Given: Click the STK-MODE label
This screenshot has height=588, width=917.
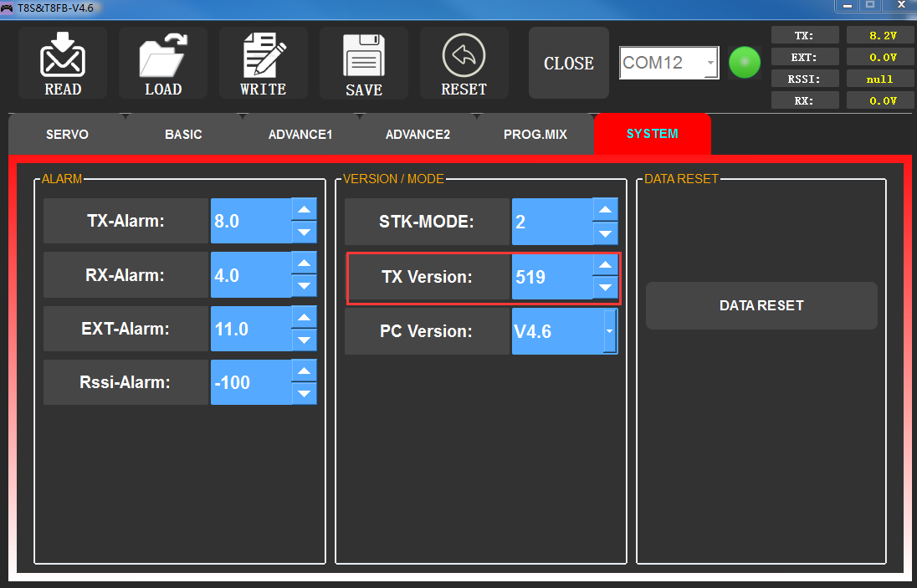Looking at the screenshot, I should click(427, 222).
